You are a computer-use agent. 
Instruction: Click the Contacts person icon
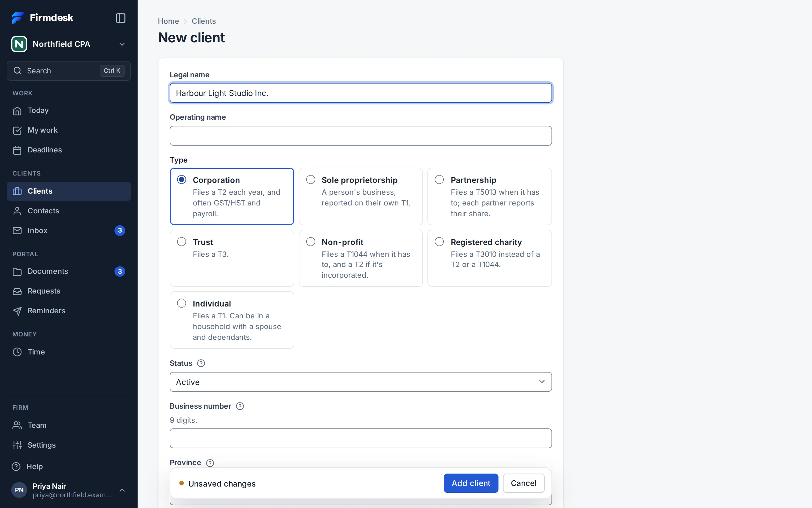pyautogui.click(x=17, y=211)
